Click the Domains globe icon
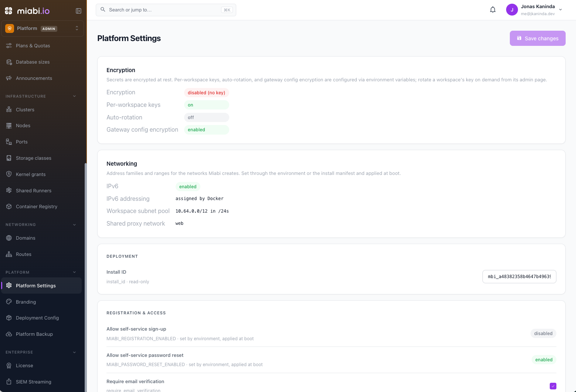The height and width of the screenshot is (392, 576). point(9,238)
